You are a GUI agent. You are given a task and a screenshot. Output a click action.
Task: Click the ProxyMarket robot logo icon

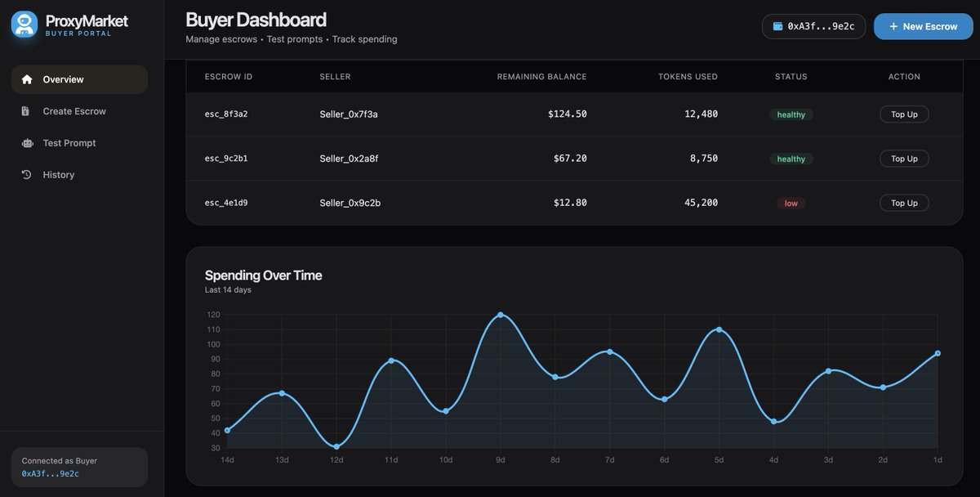[24, 25]
